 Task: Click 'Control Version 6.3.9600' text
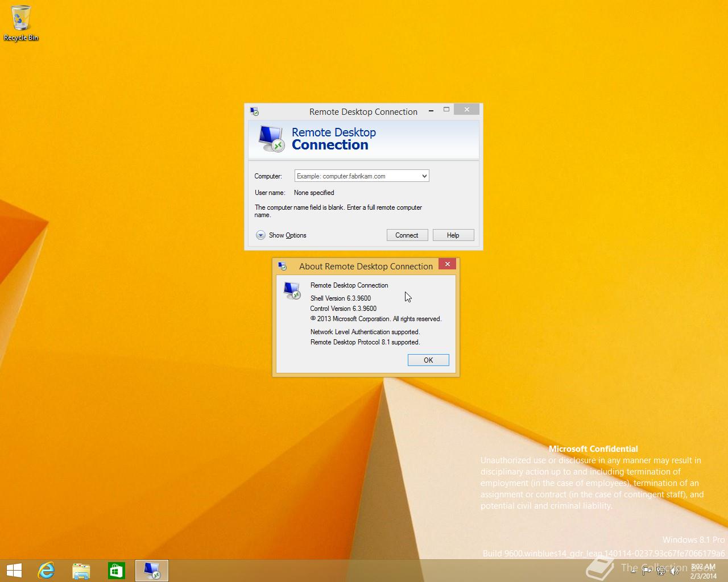tap(344, 309)
